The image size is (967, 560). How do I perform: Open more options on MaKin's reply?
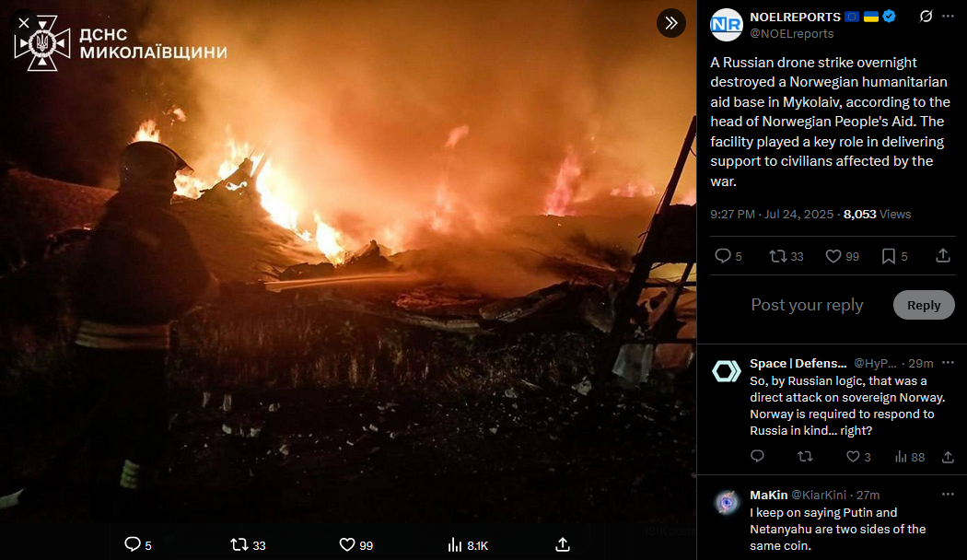[948, 495]
